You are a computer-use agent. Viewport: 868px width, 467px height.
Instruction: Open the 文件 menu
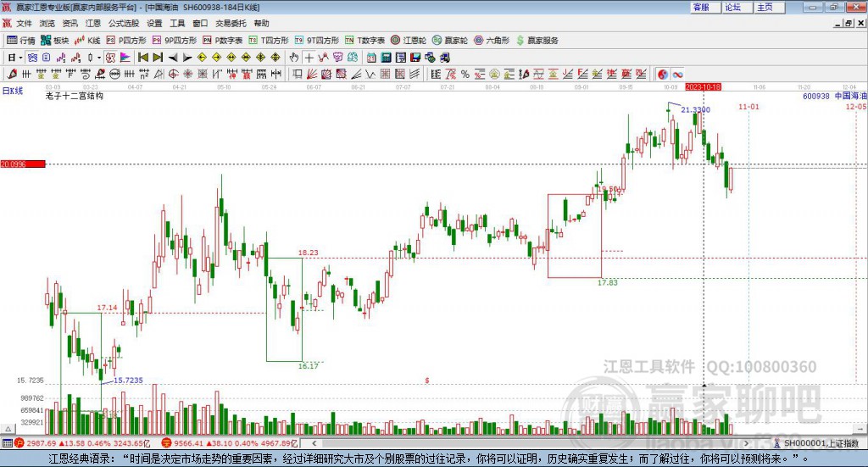tap(25, 23)
